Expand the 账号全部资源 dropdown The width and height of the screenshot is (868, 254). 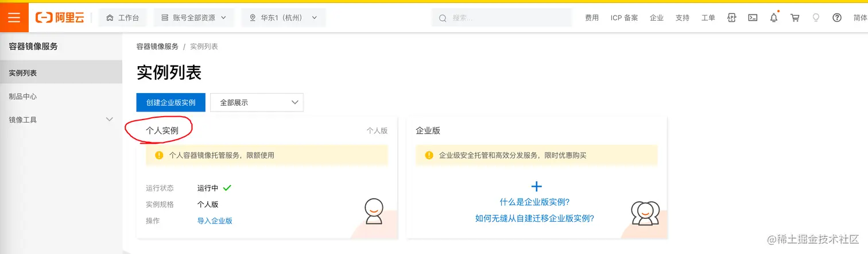click(x=193, y=18)
